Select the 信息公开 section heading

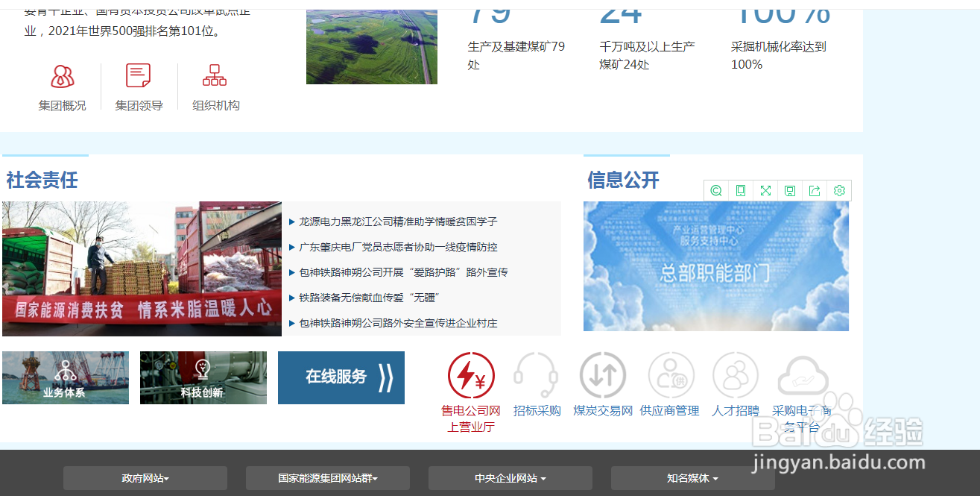click(622, 180)
